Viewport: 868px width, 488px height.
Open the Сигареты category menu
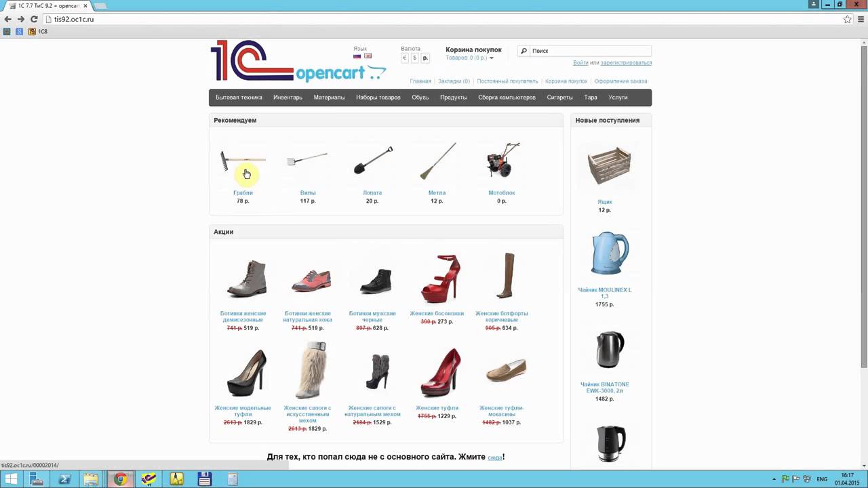click(x=559, y=98)
